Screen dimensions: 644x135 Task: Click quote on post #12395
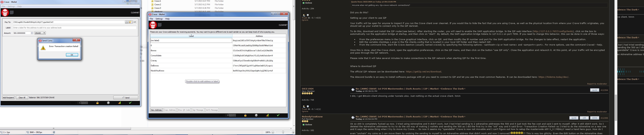(x=574, y=118)
